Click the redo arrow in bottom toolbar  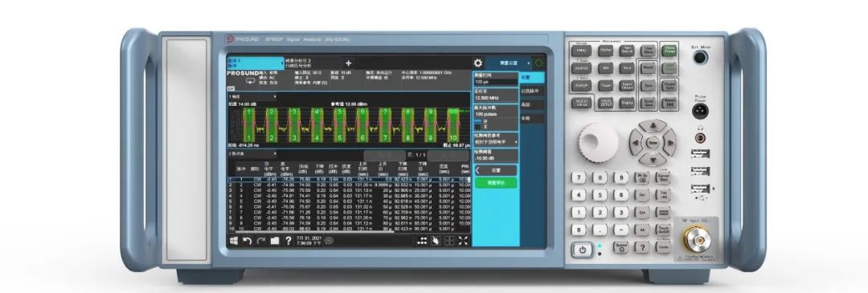click(260, 241)
